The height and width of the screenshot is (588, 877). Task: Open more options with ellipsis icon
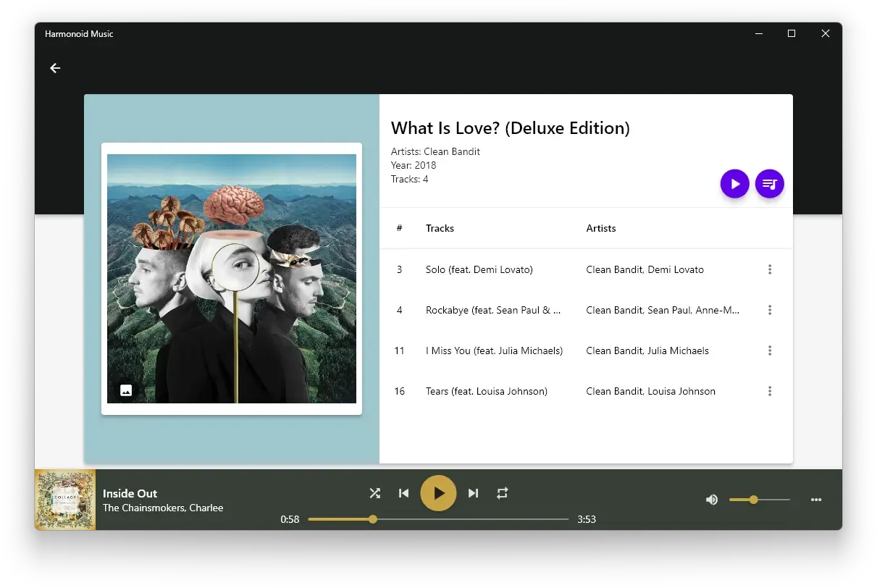click(x=816, y=500)
